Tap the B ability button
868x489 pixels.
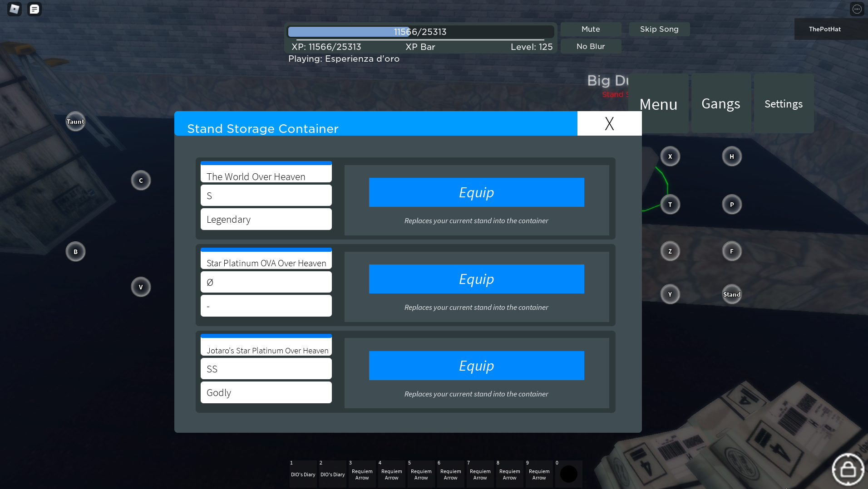click(x=75, y=252)
